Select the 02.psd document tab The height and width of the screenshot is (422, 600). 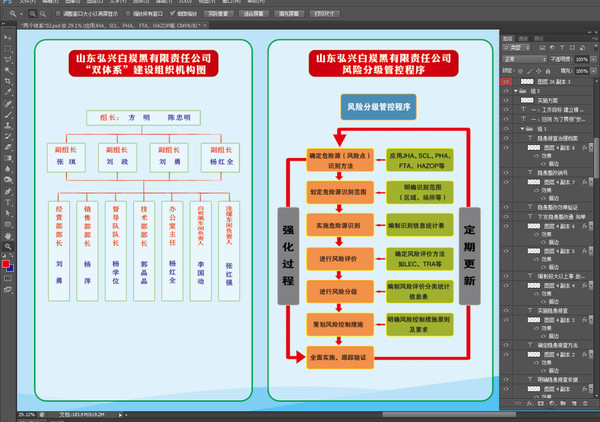[x=112, y=25]
